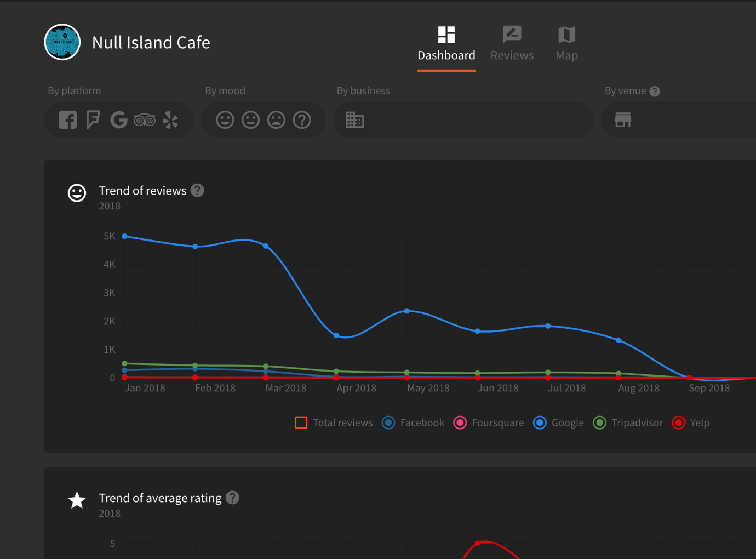
Task: Open the By business filter field
Action: click(463, 120)
